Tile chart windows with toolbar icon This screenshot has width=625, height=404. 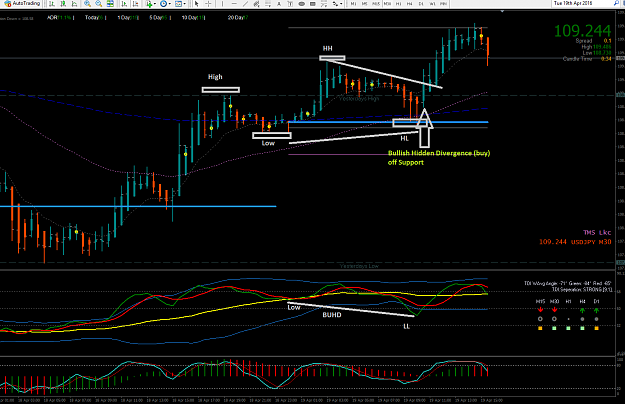[110, 4]
